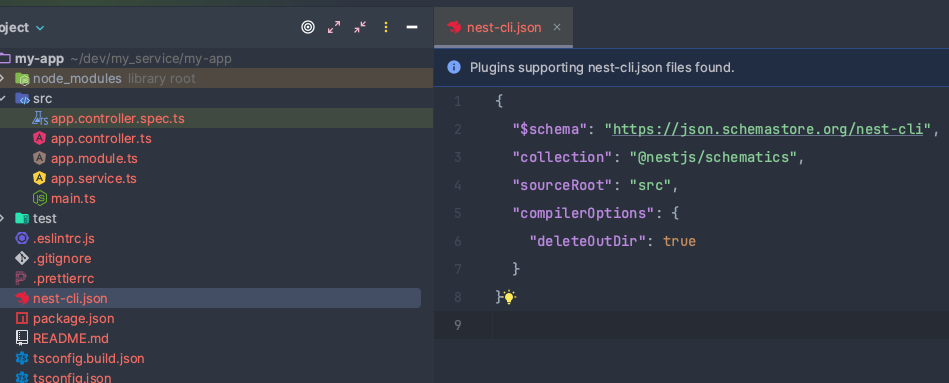Click the "$schema" key in the editor
This screenshot has width=949, height=383.
click(x=550, y=129)
